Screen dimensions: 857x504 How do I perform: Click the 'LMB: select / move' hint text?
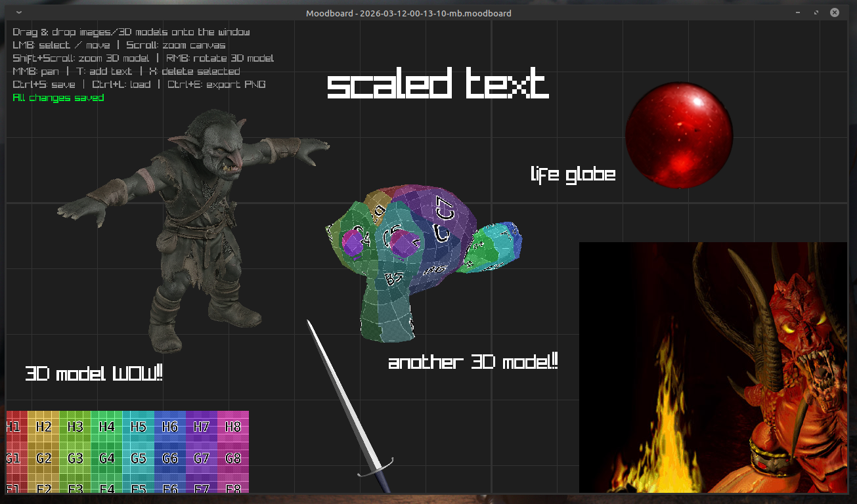[62, 45]
